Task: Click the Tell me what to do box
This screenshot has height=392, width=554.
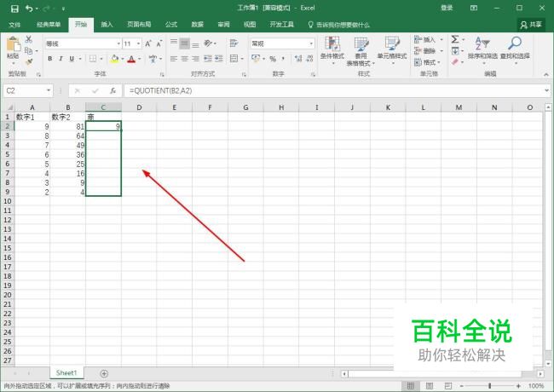Action: click(x=339, y=25)
